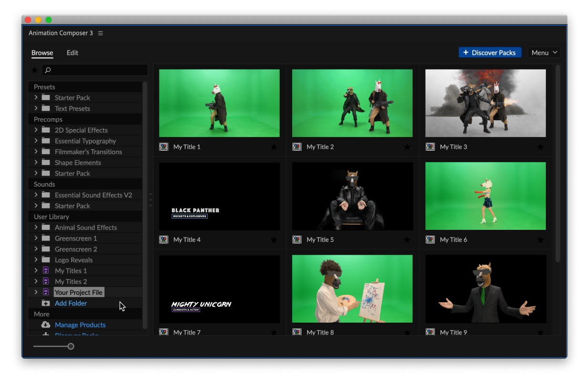Click the favorites star filter beside search
This screenshot has height=375, width=588.
(x=34, y=70)
